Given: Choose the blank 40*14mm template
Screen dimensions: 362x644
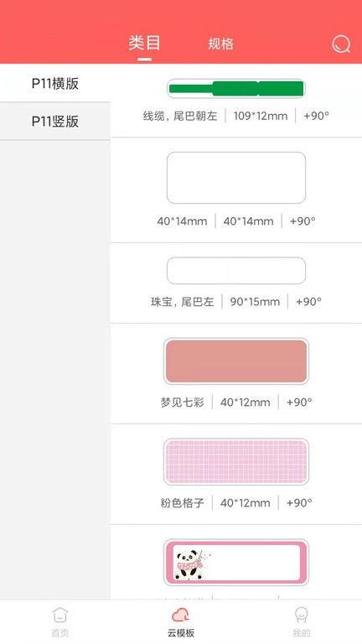Looking at the screenshot, I should 236,178.
